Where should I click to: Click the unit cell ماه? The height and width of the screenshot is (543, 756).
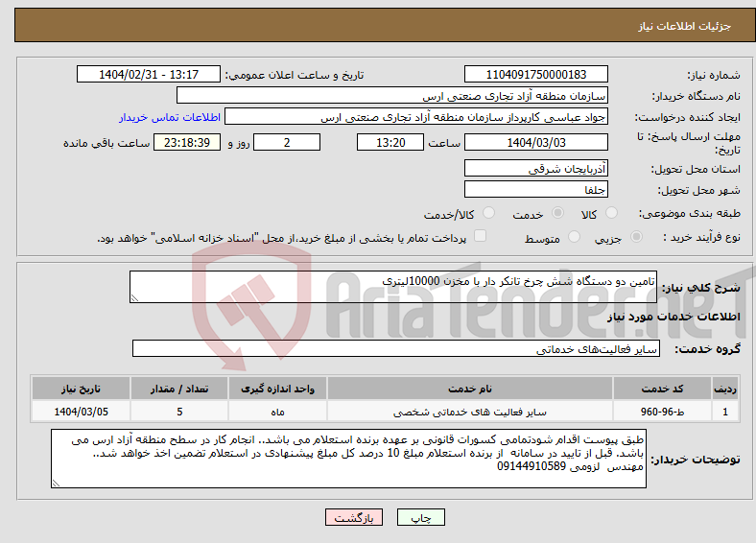[277, 412]
